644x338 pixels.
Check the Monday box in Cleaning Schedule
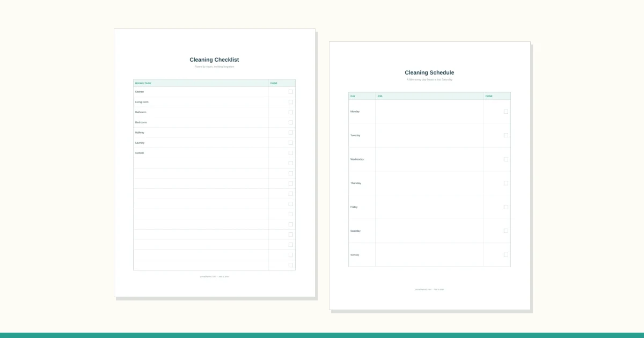tap(506, 112)
